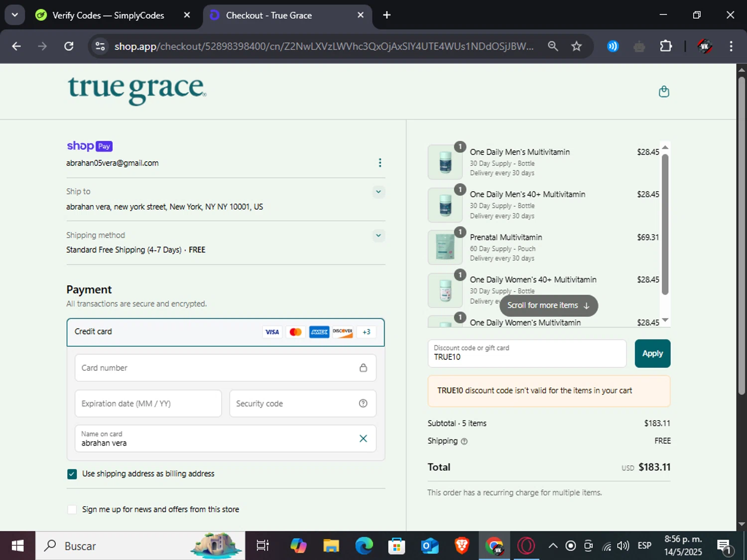Open the zoom magnifier icon in address bar
This screenshot has width=747, height=560.
pyautogui.click(x=553, y=46)
